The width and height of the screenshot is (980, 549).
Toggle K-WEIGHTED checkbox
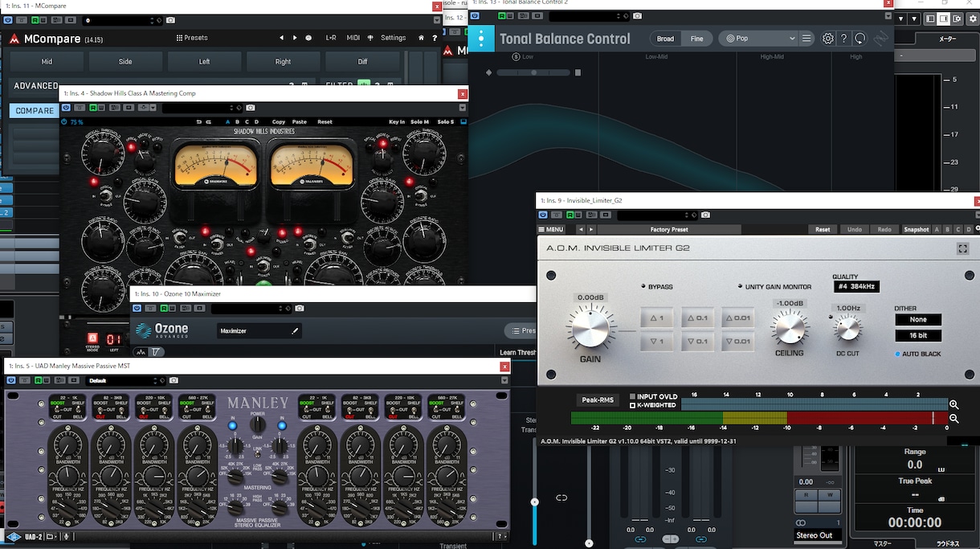click(x=633, y=405)
